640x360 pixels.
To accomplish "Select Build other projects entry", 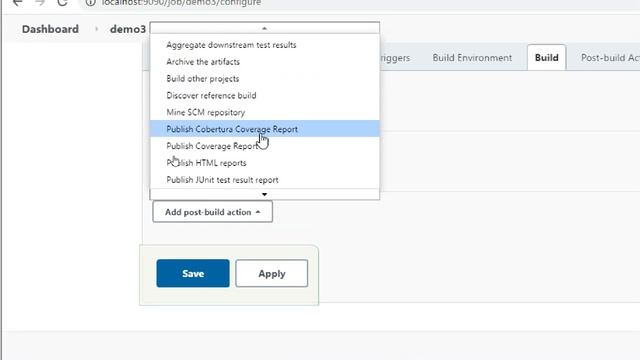I will click(x=264, y=78).
